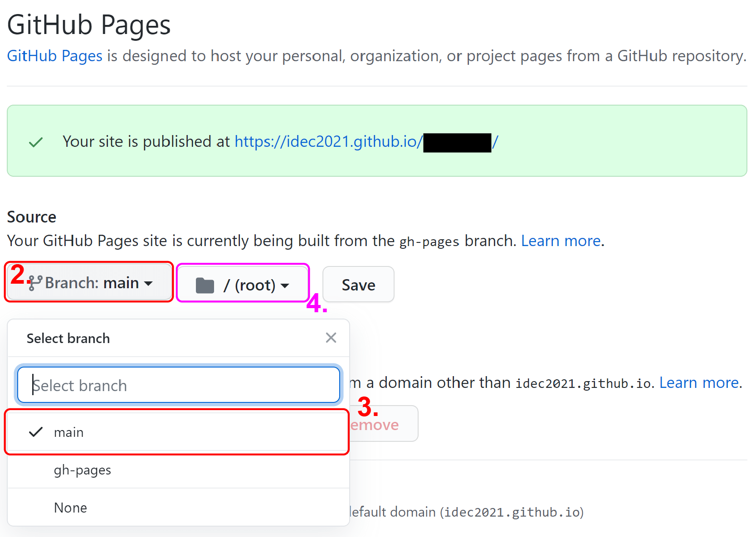
Task: Click the Remove custom domain button
Action: [383, 424]
